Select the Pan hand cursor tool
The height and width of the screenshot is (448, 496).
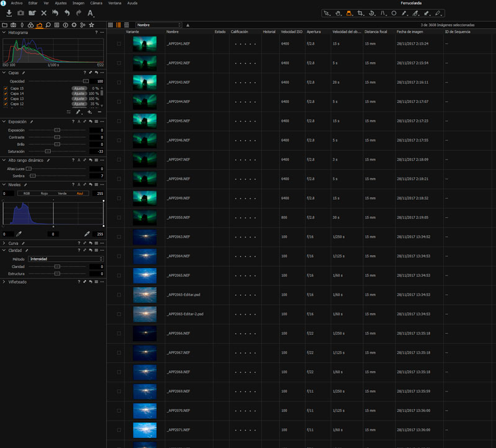tap(338, 12)
